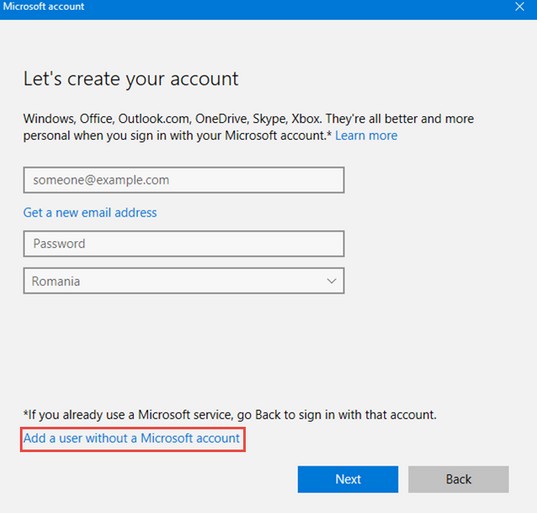Click the word Romania in the dropdown
This screenshot has height=513, width=537.
56,281
